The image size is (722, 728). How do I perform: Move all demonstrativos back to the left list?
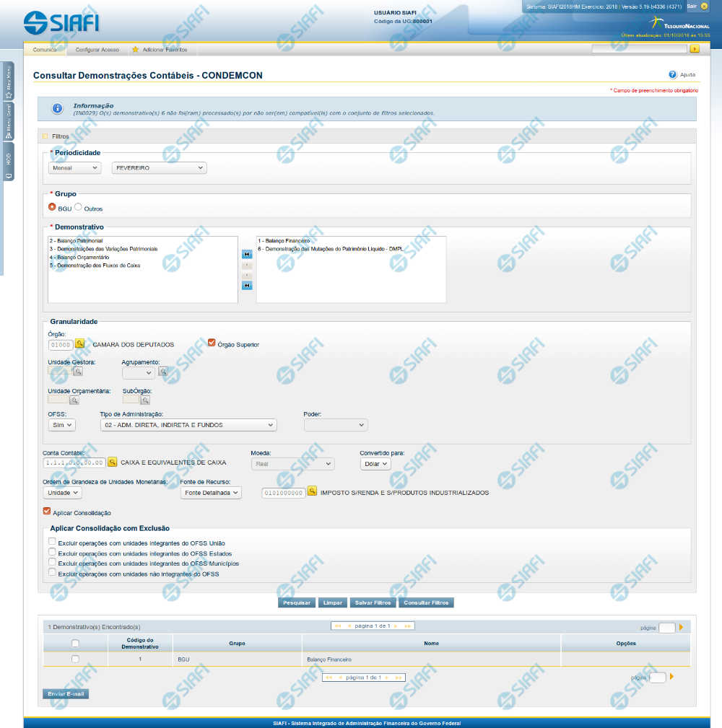click(x=247, y=286)
